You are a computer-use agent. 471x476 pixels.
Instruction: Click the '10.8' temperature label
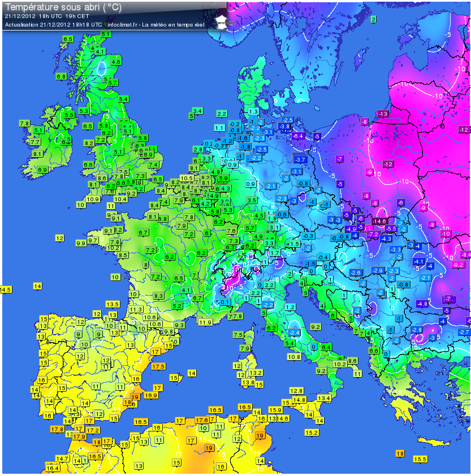point(294,357)
